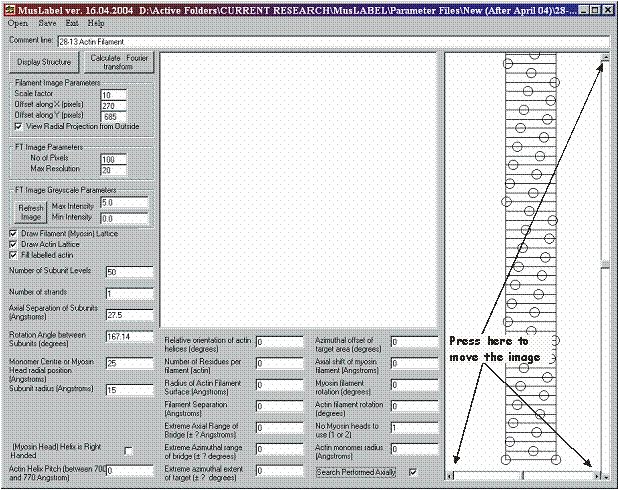Viewport: 618px width, 490px height.
Task: Click the Number of strands field
Action: click(x=130, y=294)
